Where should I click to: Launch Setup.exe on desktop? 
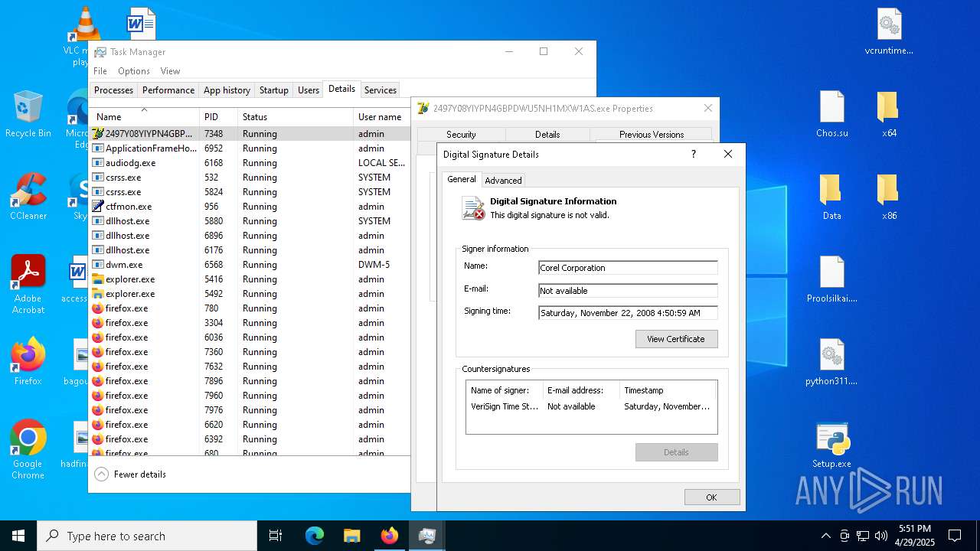[832, 445]
